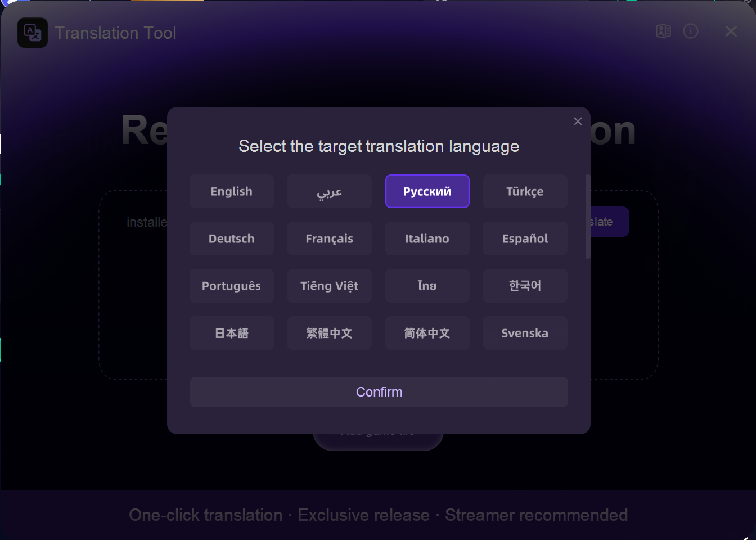
Task: Pick Español as translation target
Action: [x=525, y=238]
